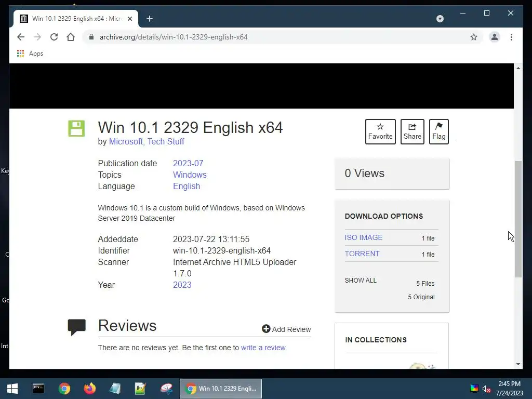The width and height of the screenshot is (532, 399).
Task: Open the Microsoft creator link
Action: point(126,141)
